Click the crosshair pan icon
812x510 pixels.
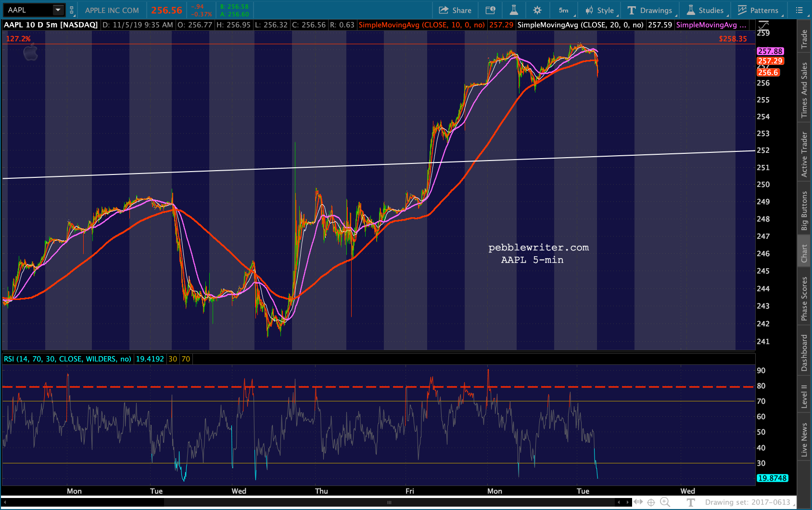coord(651,502)
